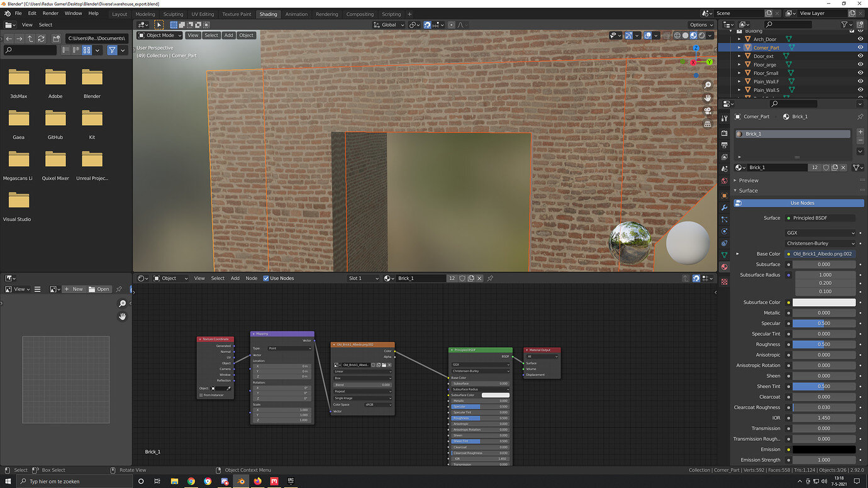Open the Object Data properties tab icon
This screenshot has height=488, width=868.
725,255
